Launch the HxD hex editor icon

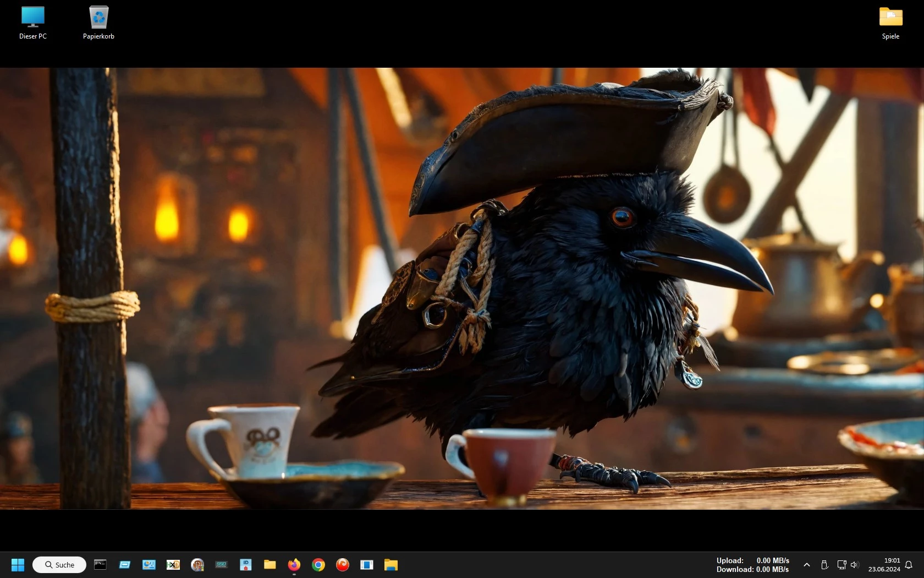(173, 564)
